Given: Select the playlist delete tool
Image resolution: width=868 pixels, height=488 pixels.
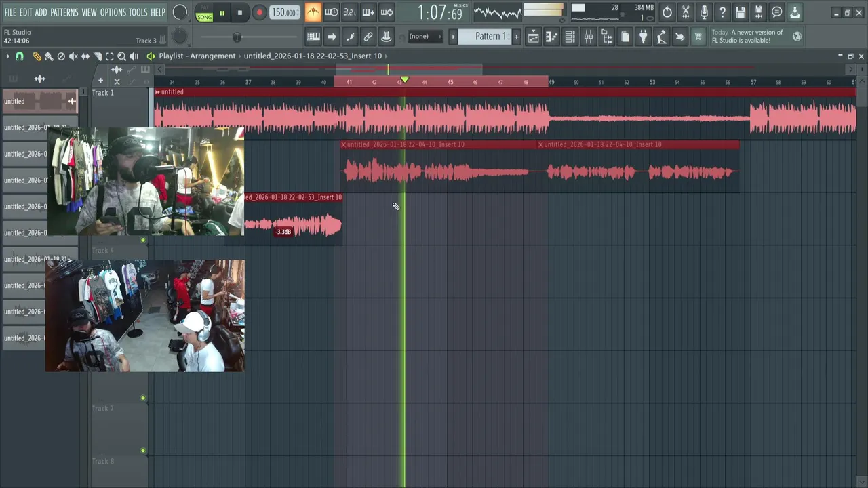Looking at the screenshot, I should [x=61, y=56].
